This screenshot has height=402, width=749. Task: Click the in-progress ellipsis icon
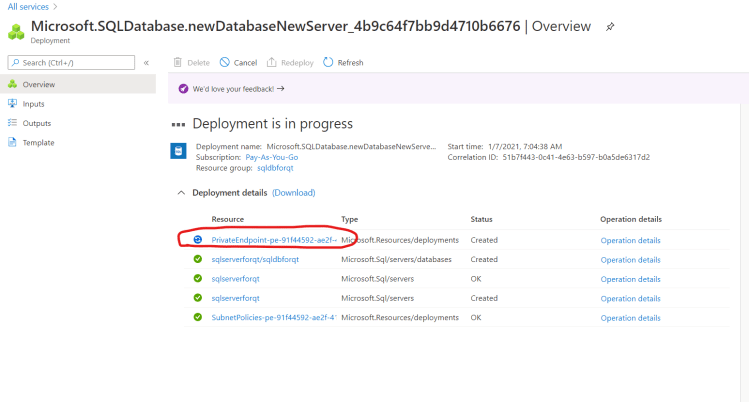[x=178, y=125]
